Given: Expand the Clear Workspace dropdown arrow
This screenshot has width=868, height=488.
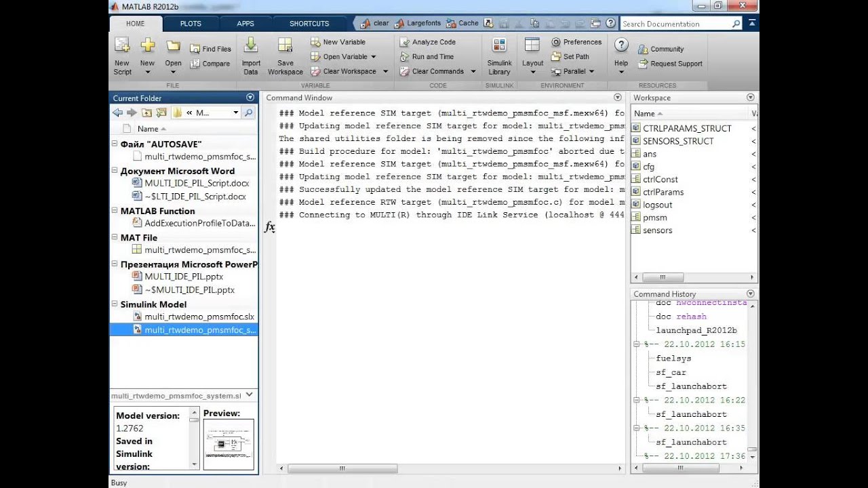Looking at the screenshot, I should coord(385,71).
